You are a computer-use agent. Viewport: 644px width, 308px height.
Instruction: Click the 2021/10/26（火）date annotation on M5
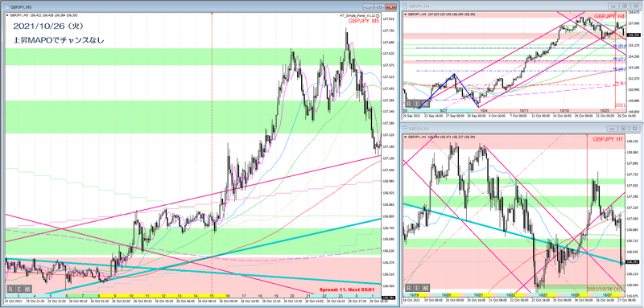(x=48, y=26)
